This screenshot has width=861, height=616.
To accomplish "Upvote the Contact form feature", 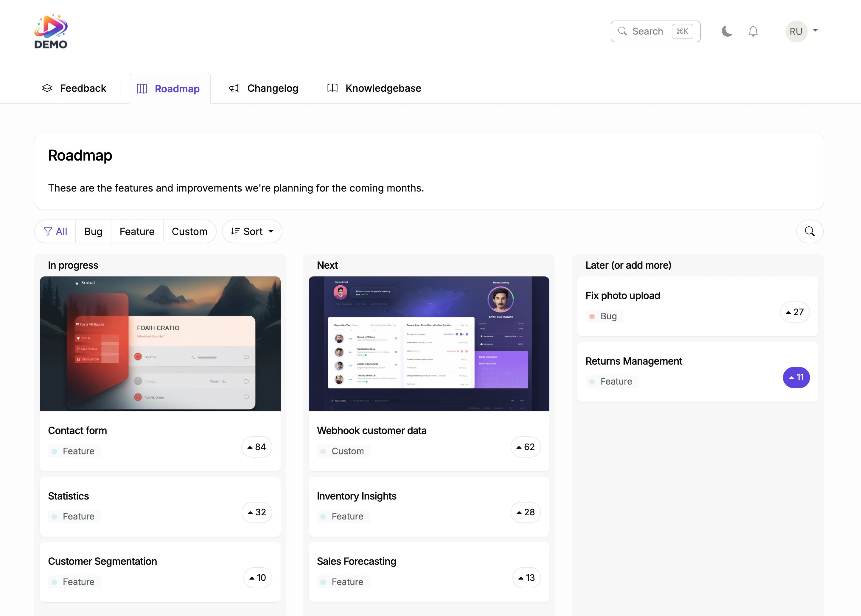I will tap(257, 447).
